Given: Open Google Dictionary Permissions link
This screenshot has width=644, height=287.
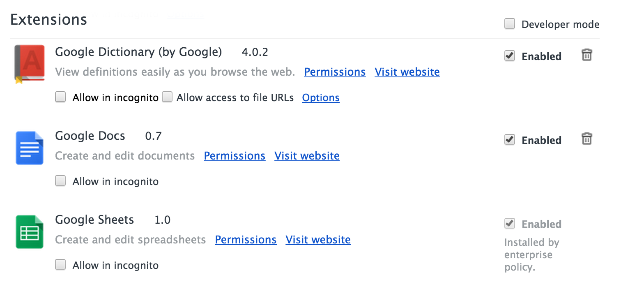Looking at the screenshot, I should click(x=335, y=72).
